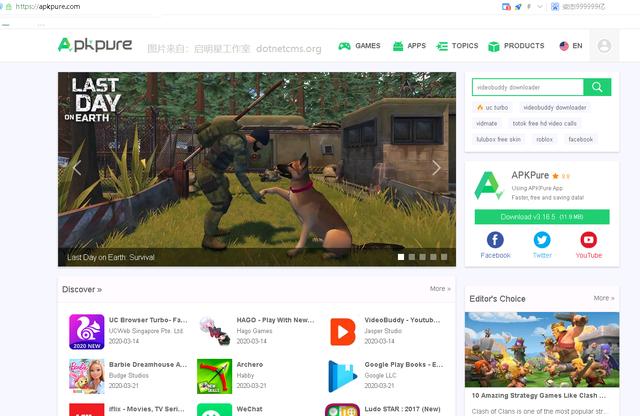Open the Editor's Choice strategy games image

click(542, 349)
